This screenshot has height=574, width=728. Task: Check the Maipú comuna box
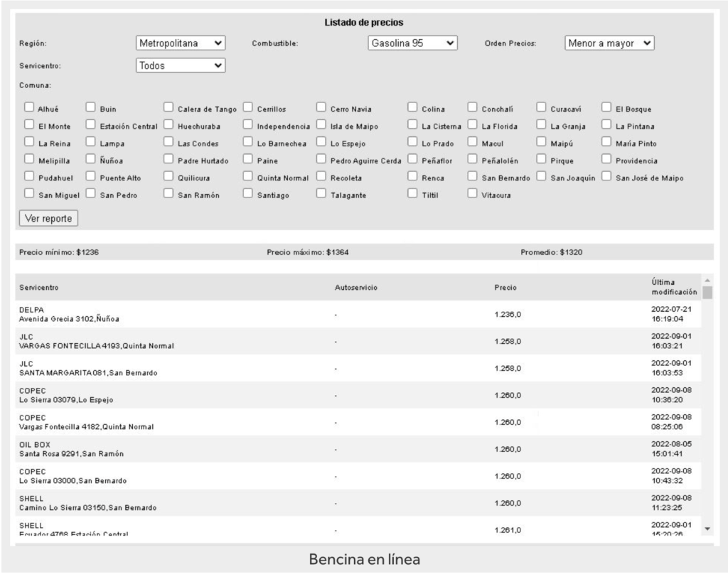[541, 142]
